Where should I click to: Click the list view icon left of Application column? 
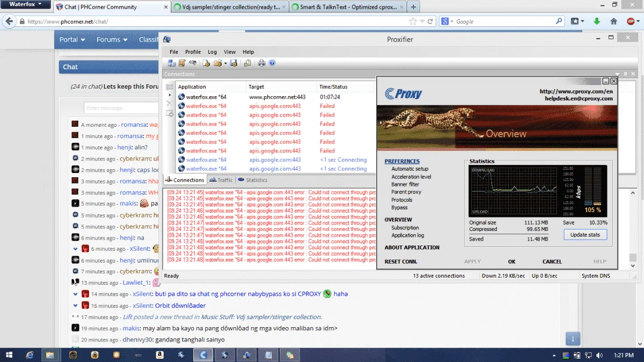(x=170, y=86)
